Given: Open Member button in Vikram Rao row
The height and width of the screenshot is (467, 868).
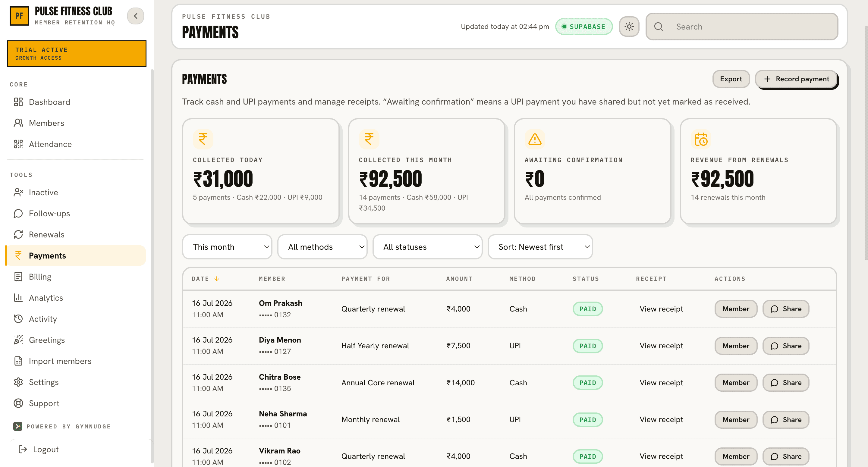Looking at the screenshot, I should click(x=736, y=456).
